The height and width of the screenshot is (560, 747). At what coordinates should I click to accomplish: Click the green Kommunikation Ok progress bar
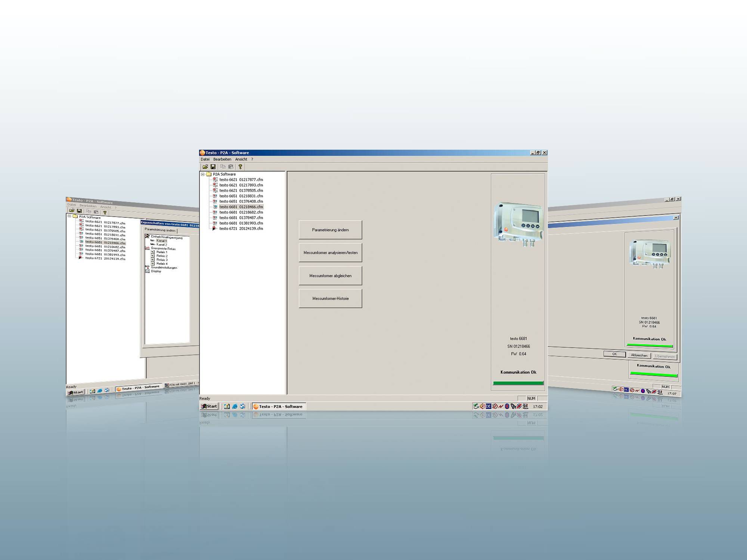(518, 383)
